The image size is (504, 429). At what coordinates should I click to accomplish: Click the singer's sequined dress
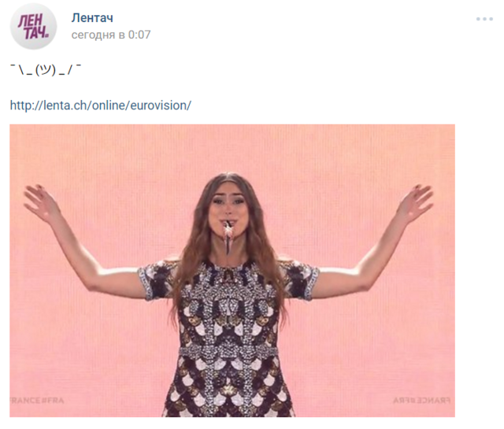click(x=229, y=338)
